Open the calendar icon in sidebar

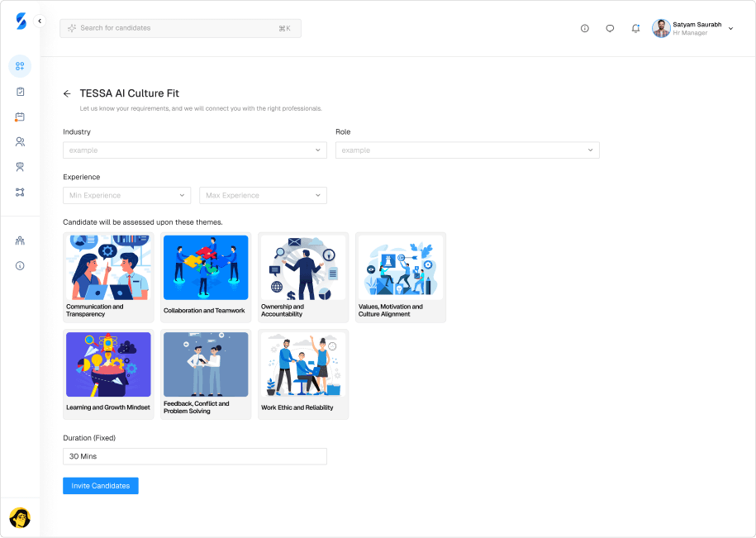(20, 117)
